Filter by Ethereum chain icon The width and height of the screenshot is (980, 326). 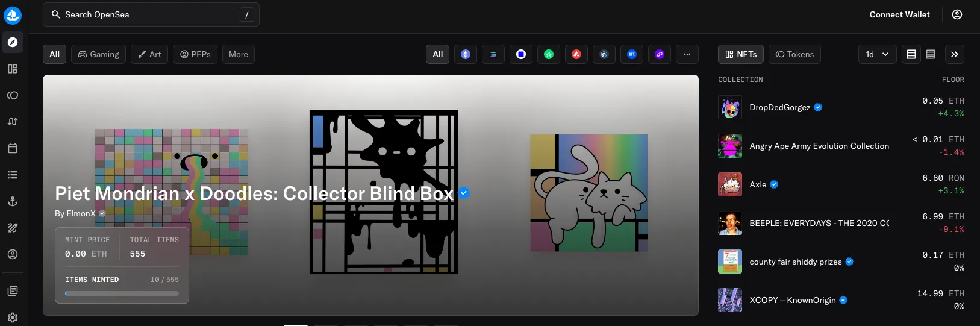tap(466, 54)
